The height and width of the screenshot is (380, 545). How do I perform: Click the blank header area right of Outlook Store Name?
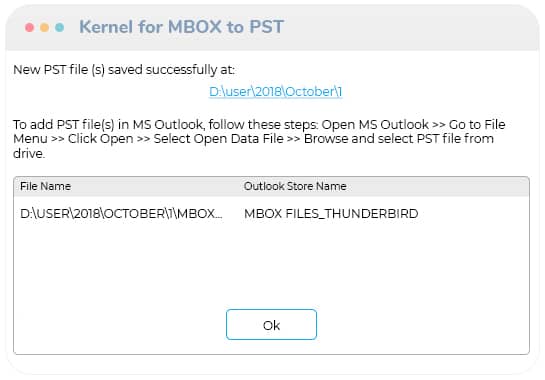click(438, 186)
